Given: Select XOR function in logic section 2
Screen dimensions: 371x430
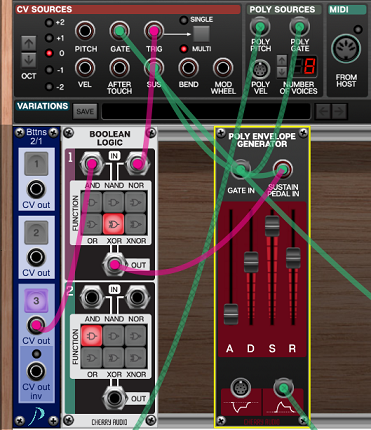Looking at the screenshot, I should [x=114, y=358].
